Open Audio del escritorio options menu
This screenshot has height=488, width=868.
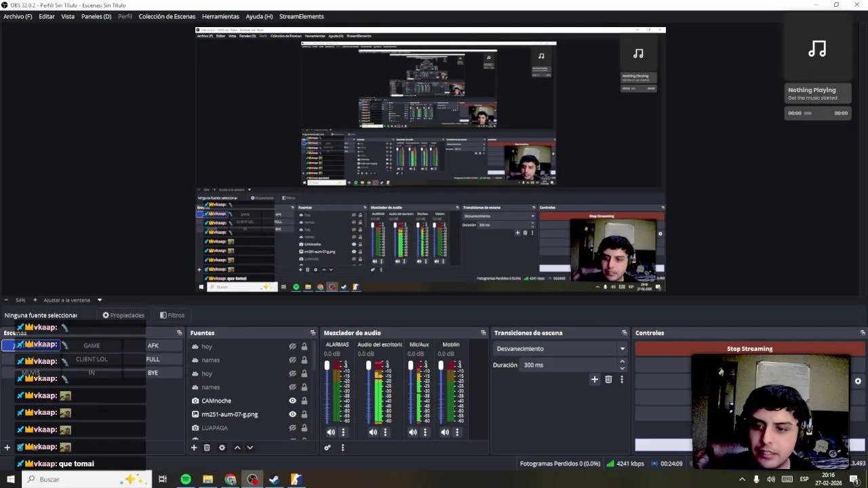point(385,432)
